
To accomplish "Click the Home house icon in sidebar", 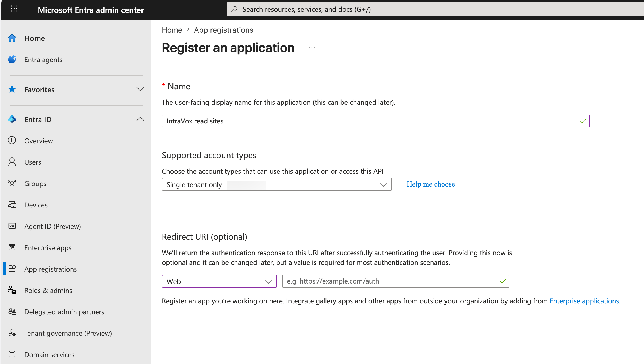I will point(12,38).
